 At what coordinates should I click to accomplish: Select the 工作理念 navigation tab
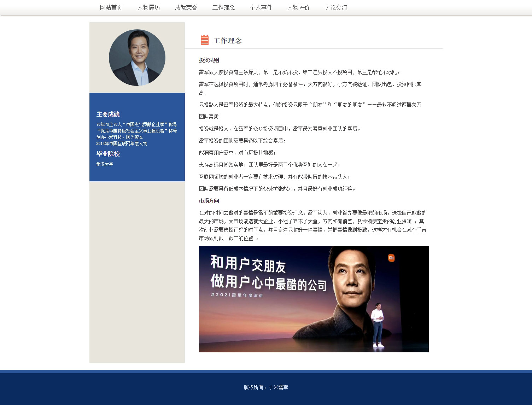(223, 7)
